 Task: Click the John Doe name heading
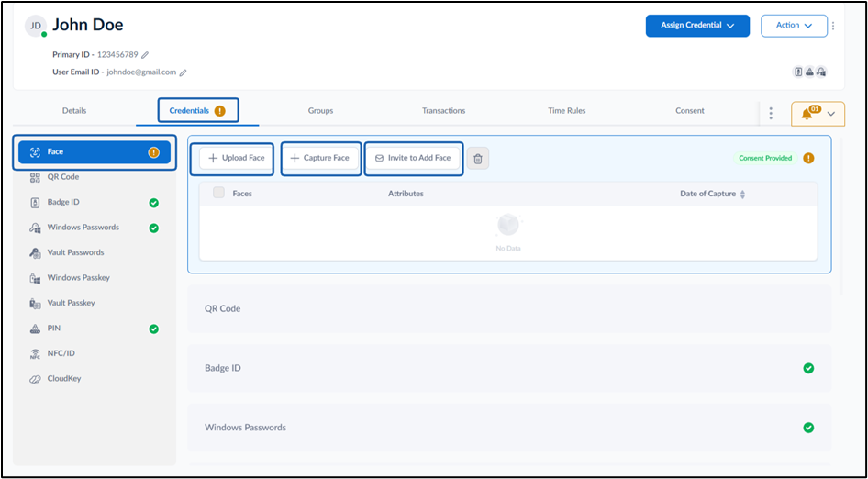pos(88,25)
